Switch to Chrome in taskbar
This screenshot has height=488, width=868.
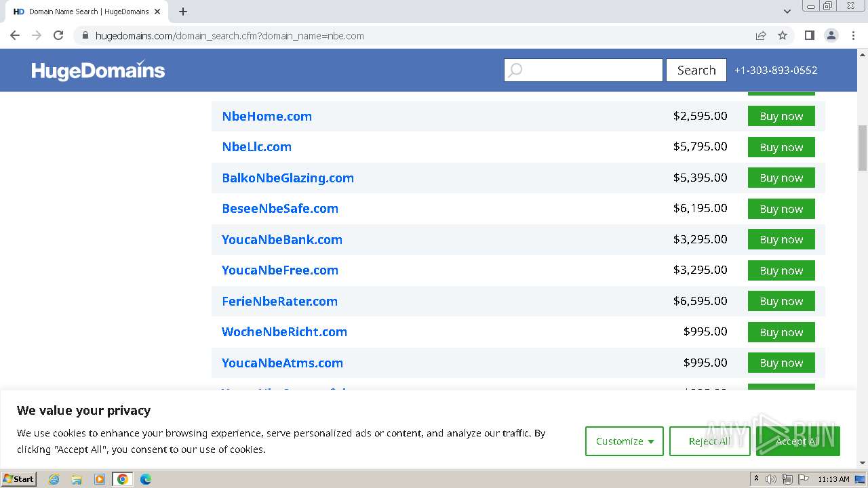[x=122, y=479]
